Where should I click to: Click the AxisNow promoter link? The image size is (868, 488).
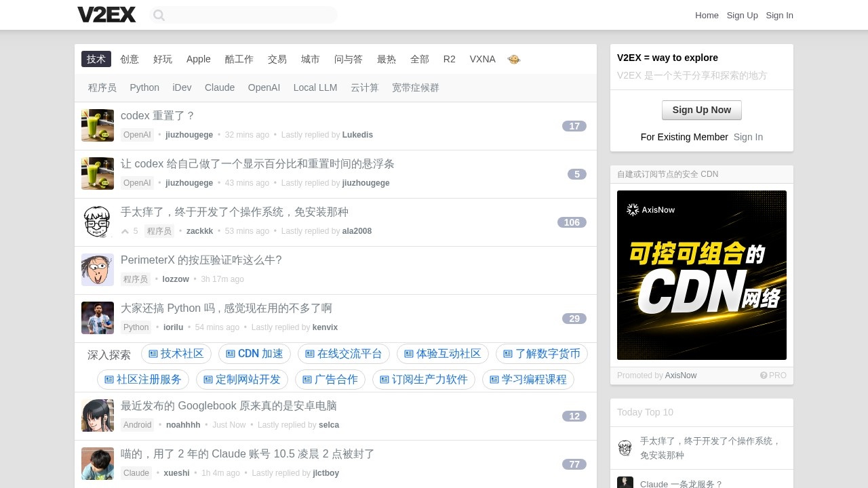coord(681,375)
